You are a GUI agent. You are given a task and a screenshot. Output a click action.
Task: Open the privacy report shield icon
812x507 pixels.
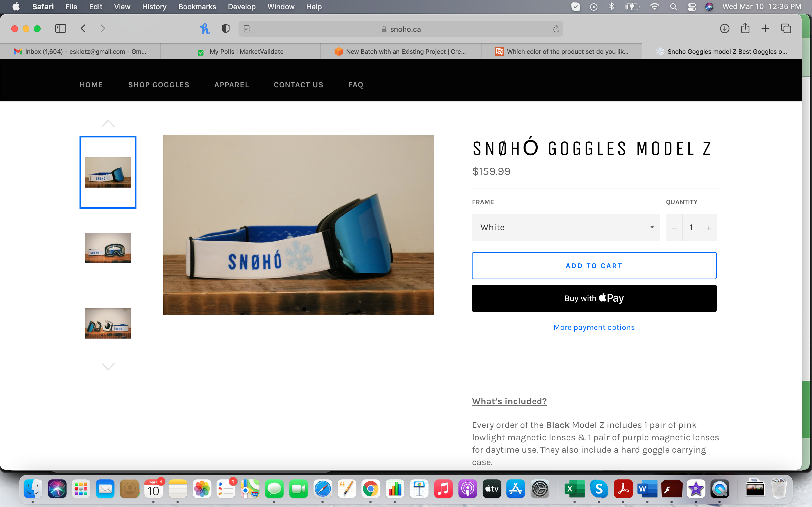point(226,29)
